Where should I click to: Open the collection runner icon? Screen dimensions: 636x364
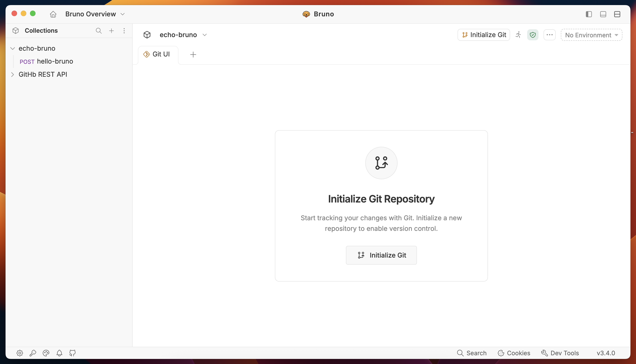tap(518, 35)
